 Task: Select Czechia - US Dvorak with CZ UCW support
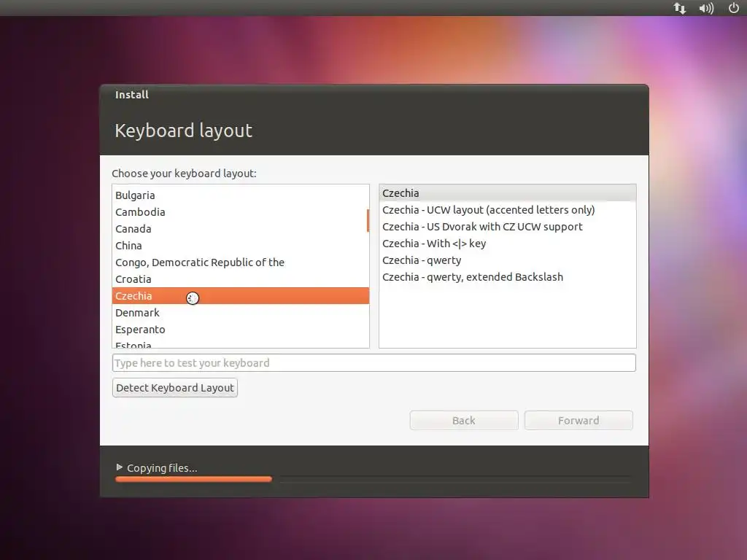click(508, 227)
